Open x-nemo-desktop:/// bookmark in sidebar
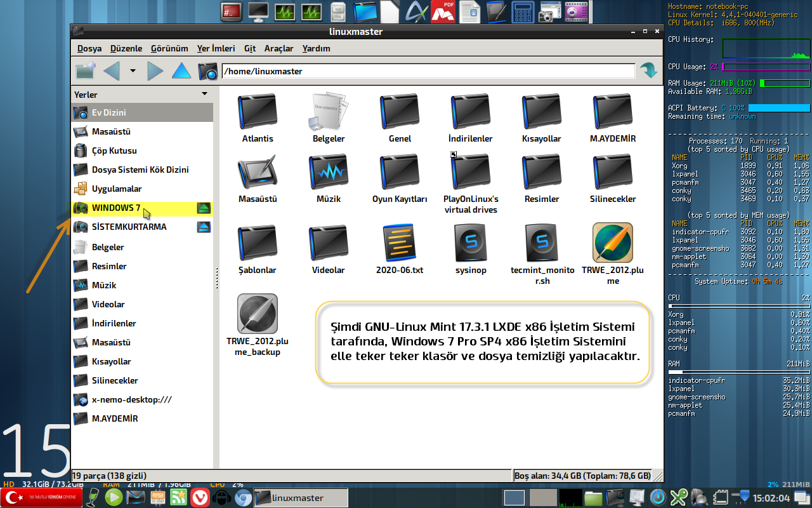 142,399
